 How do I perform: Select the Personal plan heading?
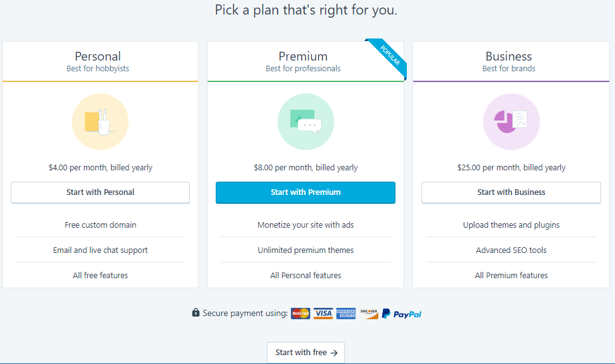pyautogui.click(x=98, y=56)
